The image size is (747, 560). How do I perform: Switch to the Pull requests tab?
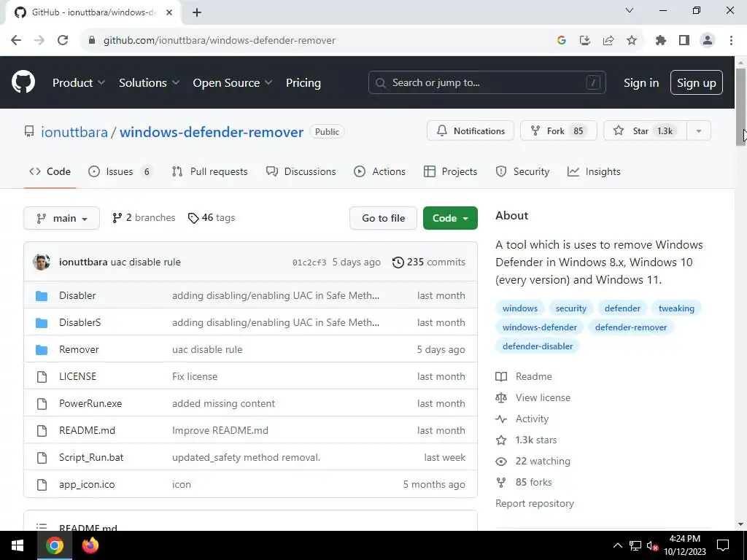tap(209, 171)
